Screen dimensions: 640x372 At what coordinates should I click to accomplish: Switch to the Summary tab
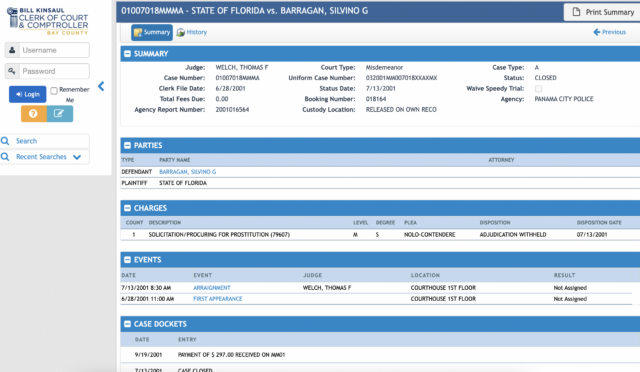[x=152, y=32]
